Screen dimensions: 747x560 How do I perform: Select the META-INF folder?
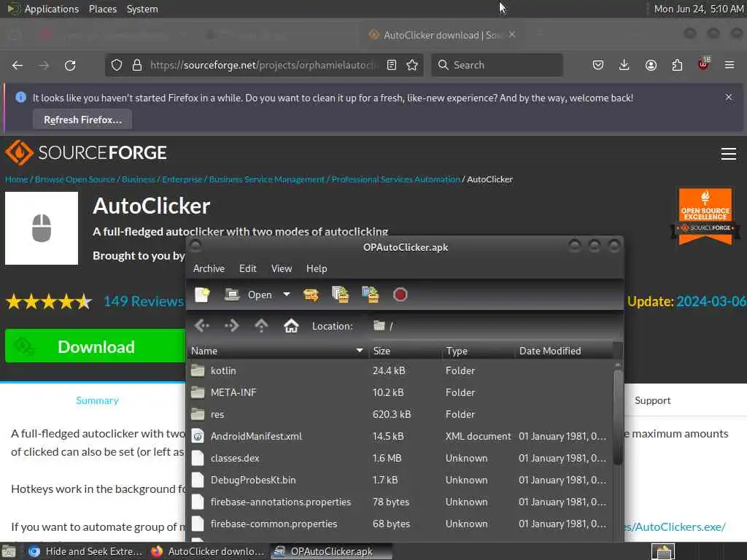[x=399, y=392]
